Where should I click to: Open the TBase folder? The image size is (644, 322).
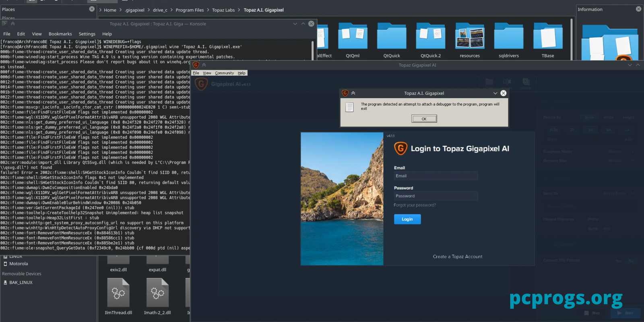(x=548, y=40)
